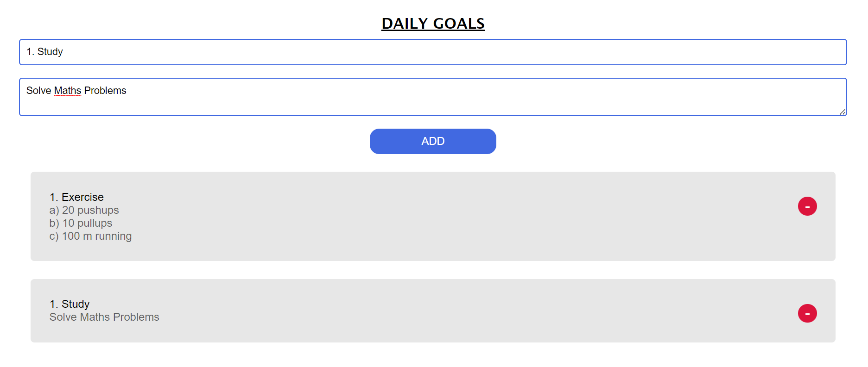Click the textarea resize handle

tap(843, 112)
